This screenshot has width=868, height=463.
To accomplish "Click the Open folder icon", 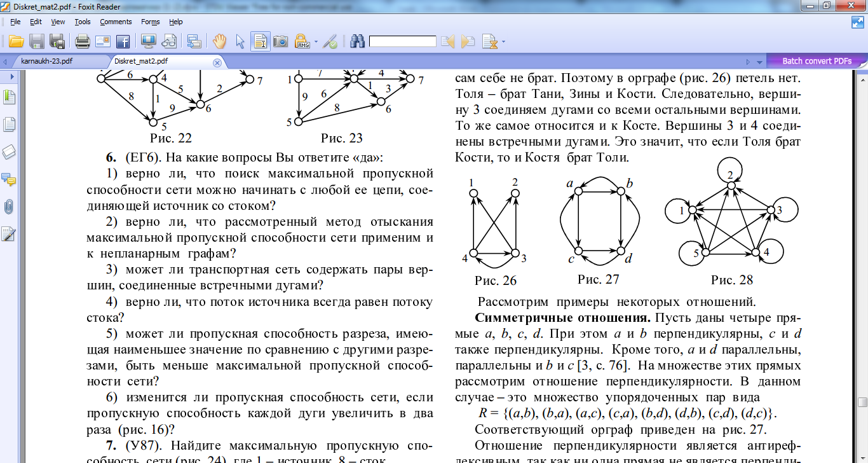I will (x=16, y=42).
